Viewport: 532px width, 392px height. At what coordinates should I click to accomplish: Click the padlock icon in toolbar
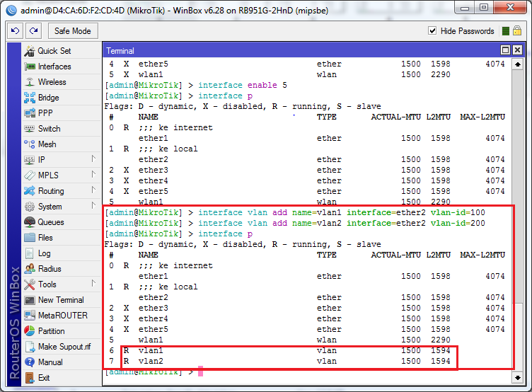pyautogui.click(x=517, y=31)
